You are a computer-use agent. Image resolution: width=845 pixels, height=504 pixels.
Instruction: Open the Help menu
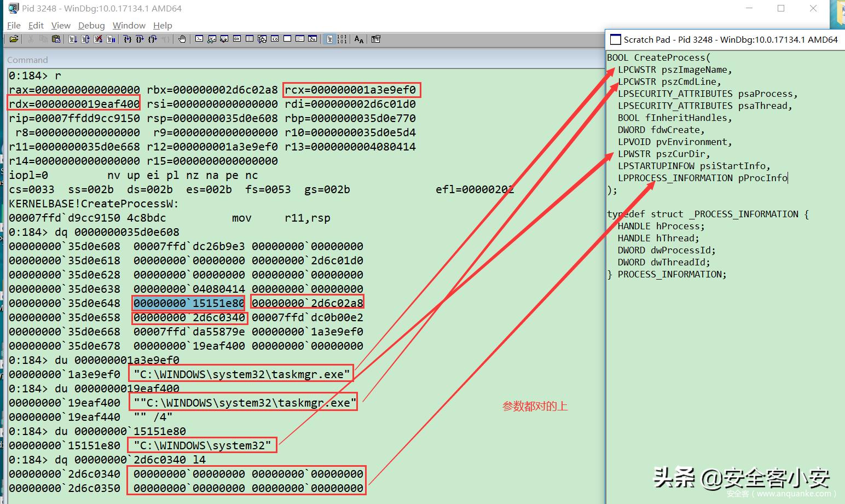coord(163,25)
